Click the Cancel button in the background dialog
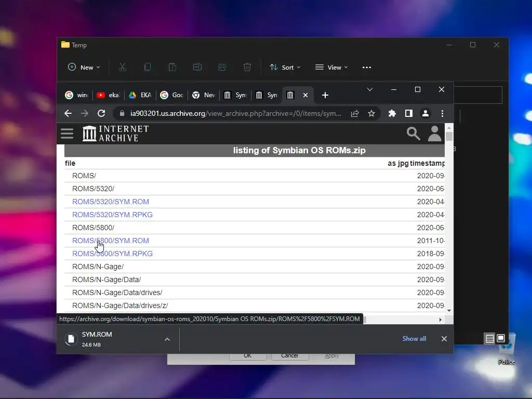This screenshot has width=532, height=399. click(x=289, y=356)
